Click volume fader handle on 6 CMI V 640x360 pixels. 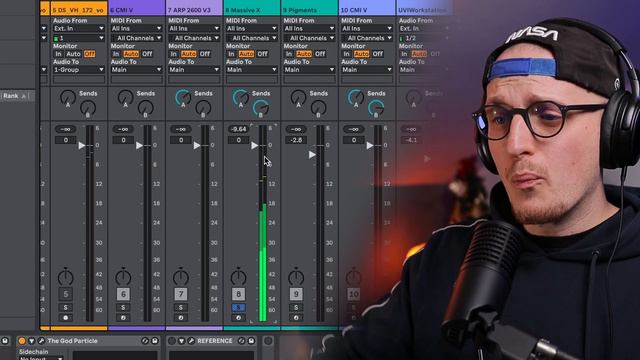coord(140,145)
